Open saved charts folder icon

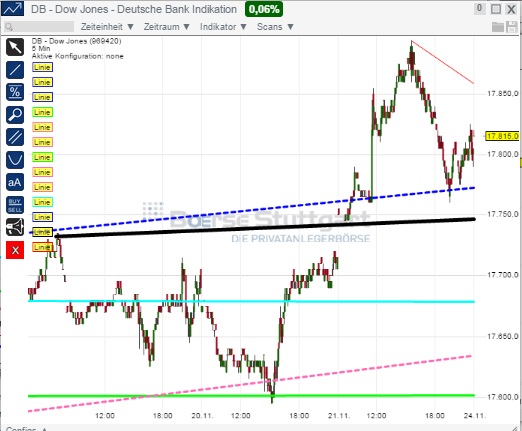(498, 27)
